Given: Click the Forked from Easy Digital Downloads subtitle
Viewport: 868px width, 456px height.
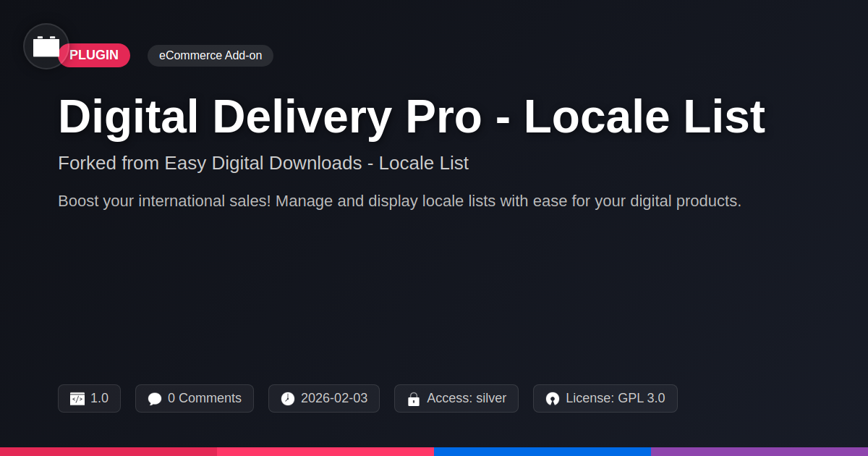Looking at the screenshot, I should point(263,163).
